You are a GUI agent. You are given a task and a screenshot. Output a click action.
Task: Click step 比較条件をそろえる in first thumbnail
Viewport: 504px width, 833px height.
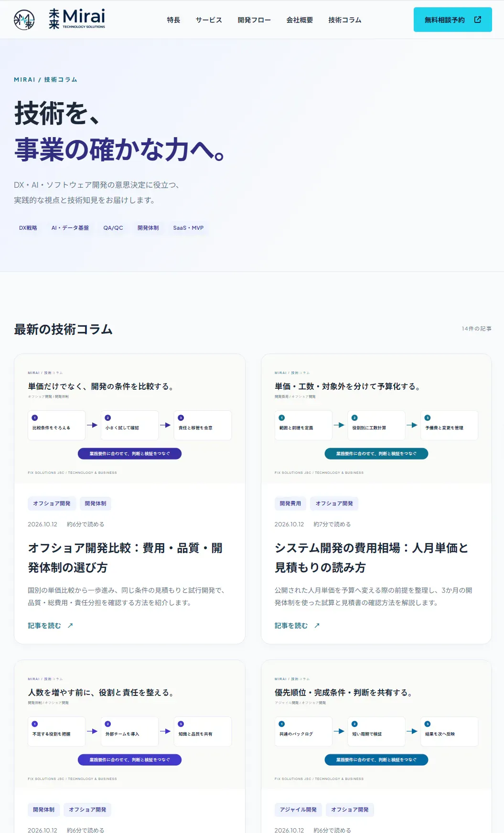pyautogui.click(x=56, y=425)
